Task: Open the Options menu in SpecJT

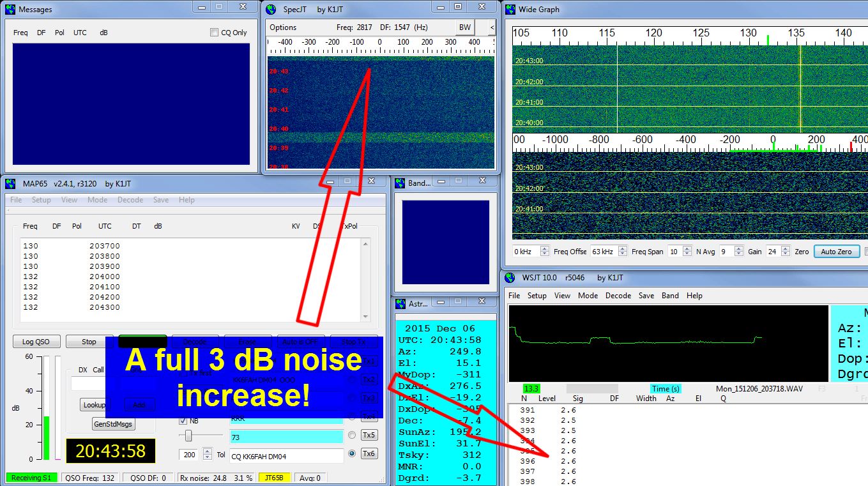Action: click(x=283, y=27)
